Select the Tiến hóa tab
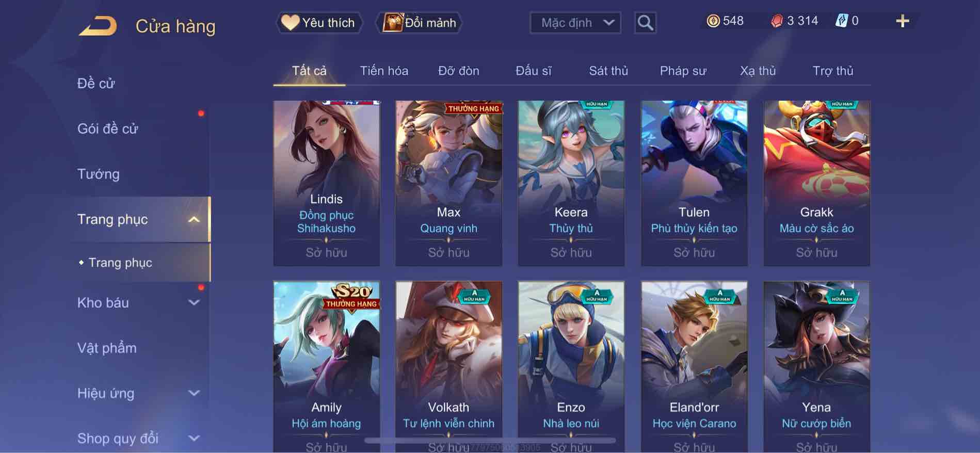 (x=384, y=71)
